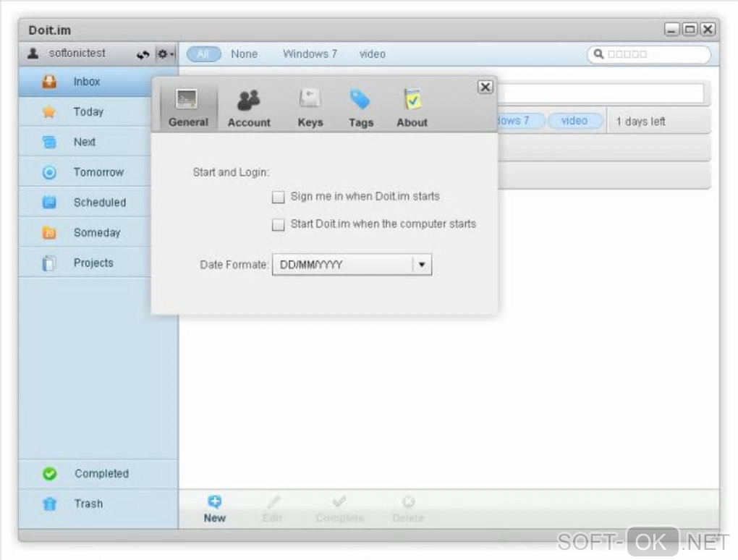Open the Tags settings tab

pos(361,108)
